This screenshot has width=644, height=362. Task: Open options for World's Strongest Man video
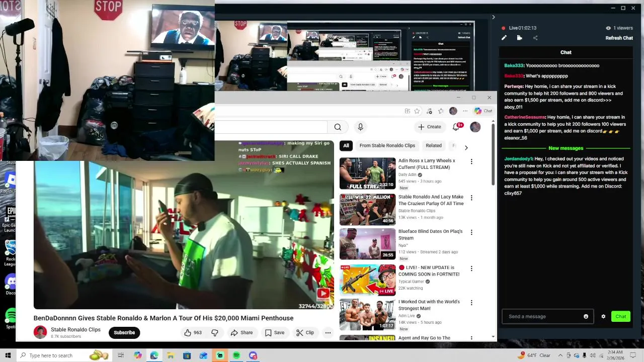[471, 303]
